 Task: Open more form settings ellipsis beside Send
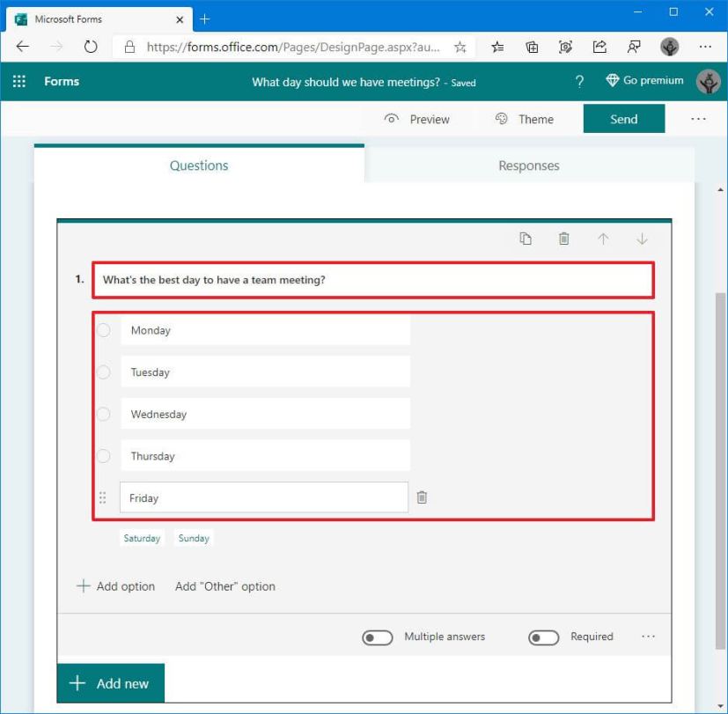pos(698,120)
